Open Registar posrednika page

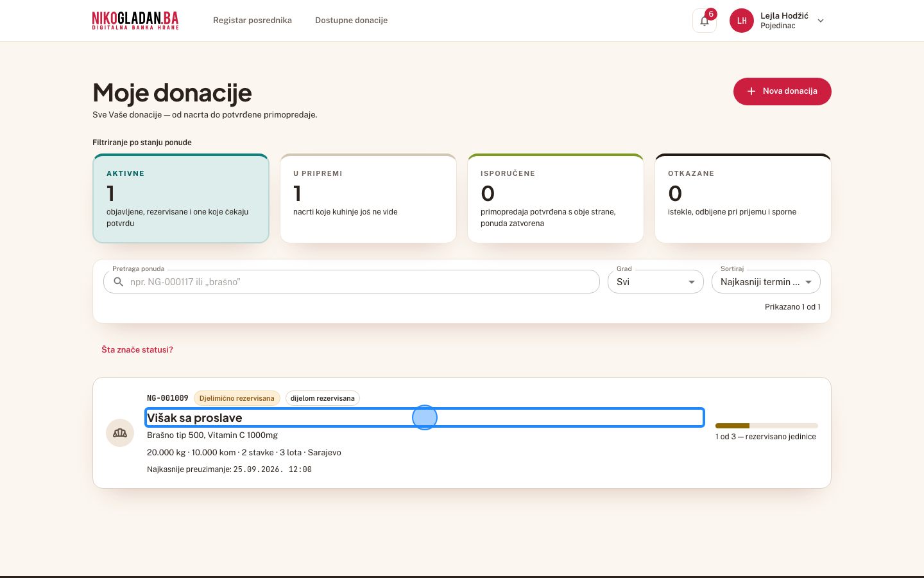(x=252, y=21)
